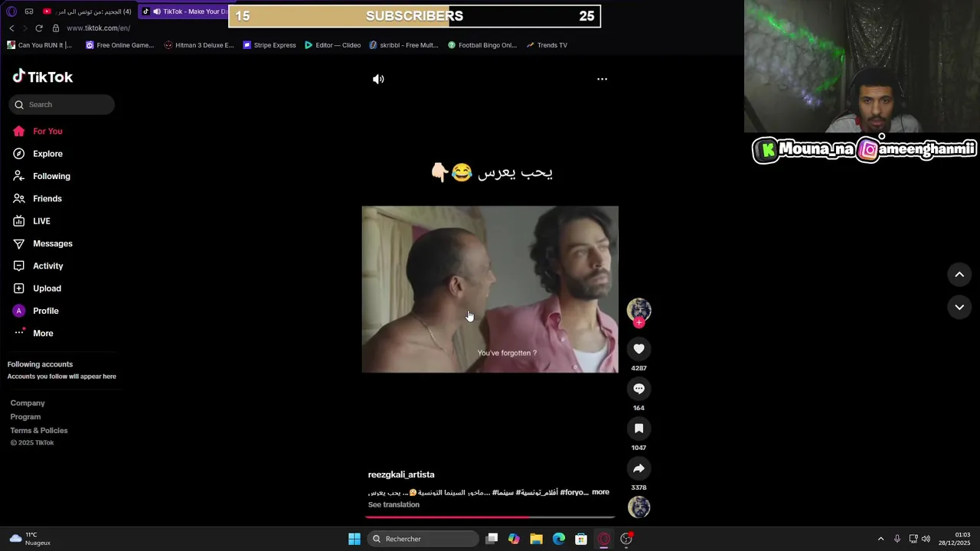Viewport: 980px width, 551px height.
Task: Click browser forward arrow
Action: coord(24,28)
